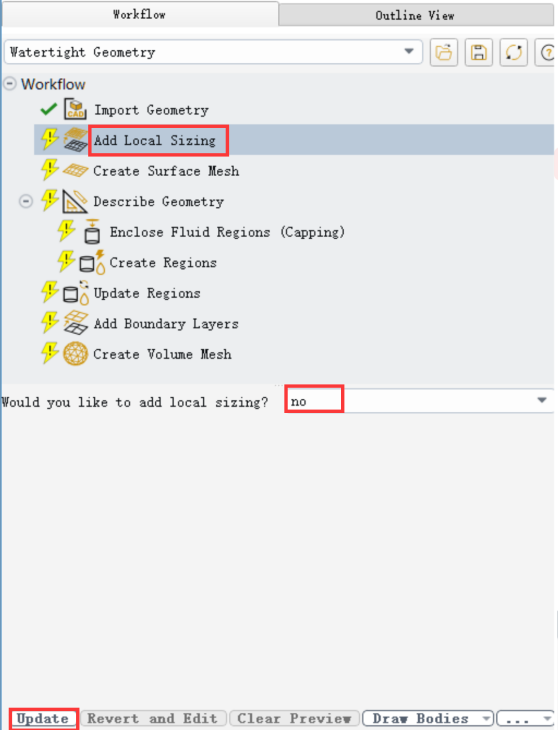Select the Update Regions task
Viewport: 558px width, 730px height.
[147, 293]
